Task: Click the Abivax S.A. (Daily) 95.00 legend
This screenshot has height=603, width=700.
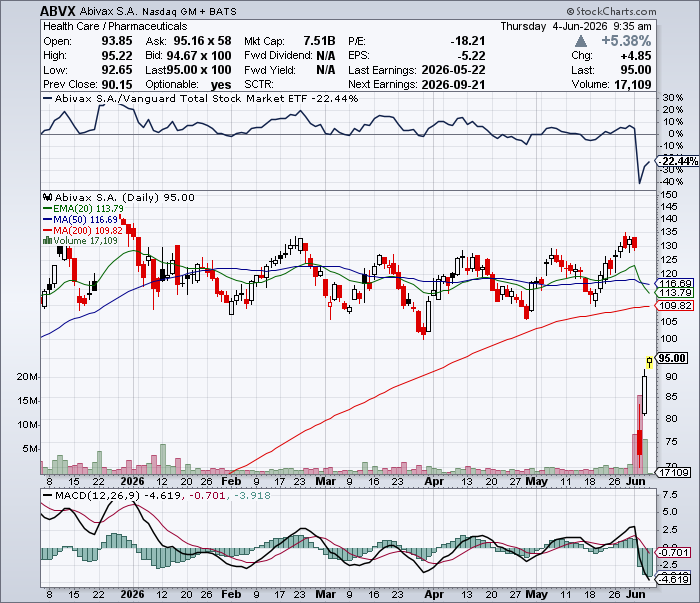Action: (x=119, y=197)
